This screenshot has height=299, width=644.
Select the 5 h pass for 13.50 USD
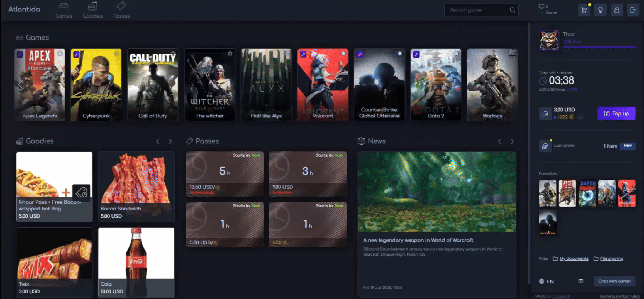pyautogui.click(x=225, y=174)
